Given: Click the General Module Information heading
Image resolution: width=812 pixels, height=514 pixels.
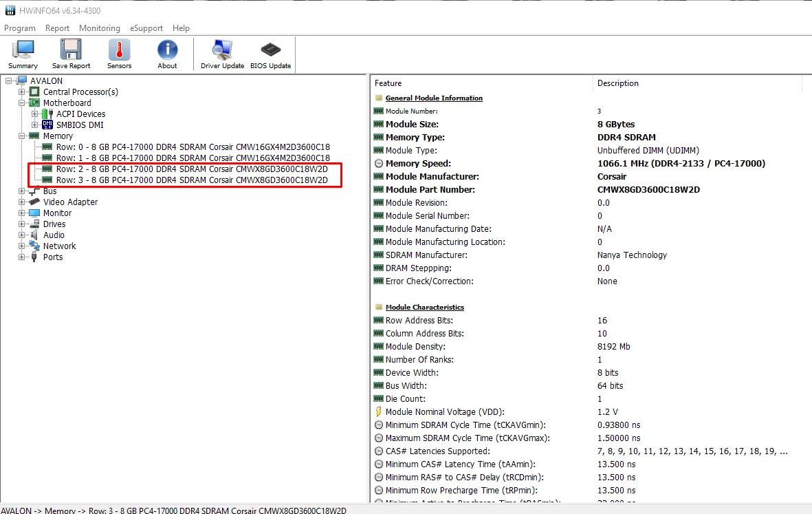Looking at the screenshot, I should (434, 98).
